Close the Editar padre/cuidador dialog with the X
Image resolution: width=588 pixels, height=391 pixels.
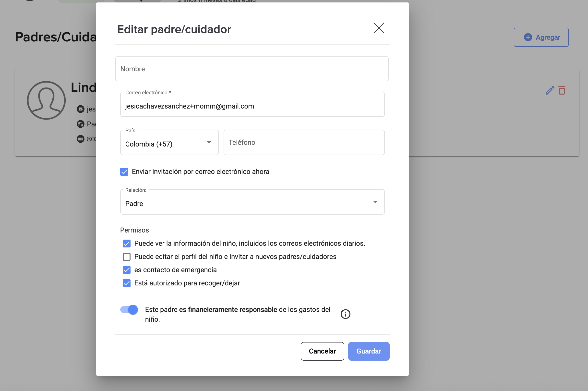point(379,28)
